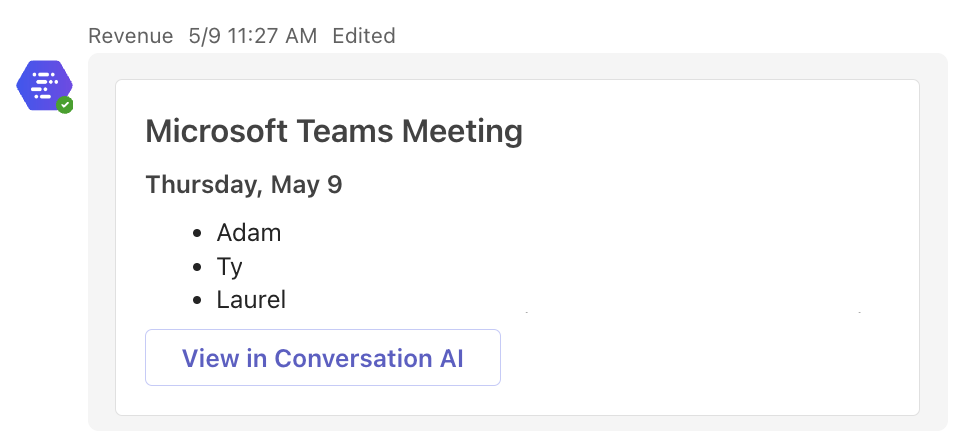Click empty card space right of the View button

[700, 358]
